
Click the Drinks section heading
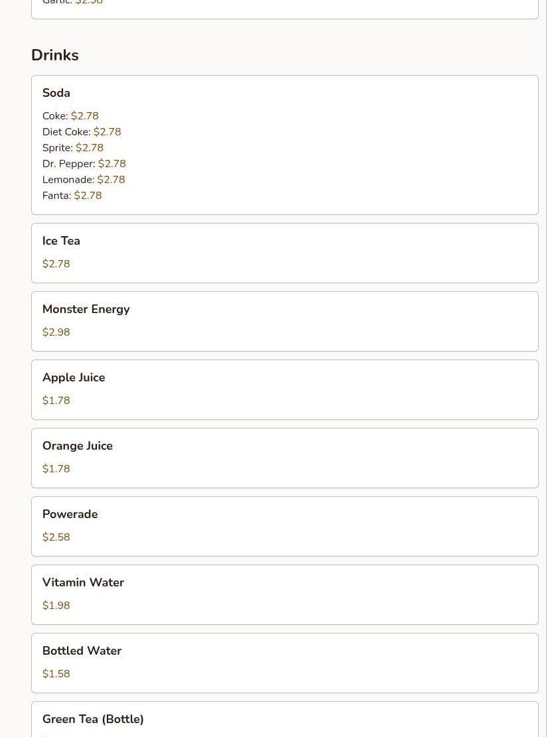(55, 55)
